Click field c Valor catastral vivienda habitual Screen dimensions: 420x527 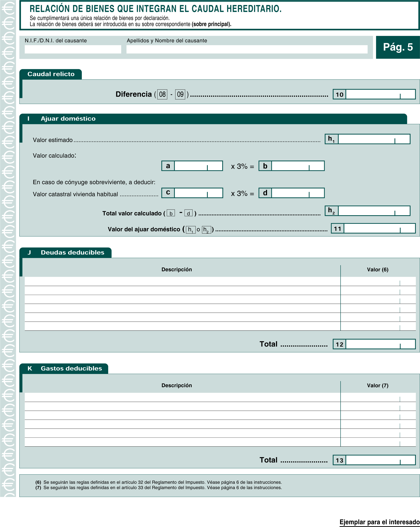tap(198, 193)
